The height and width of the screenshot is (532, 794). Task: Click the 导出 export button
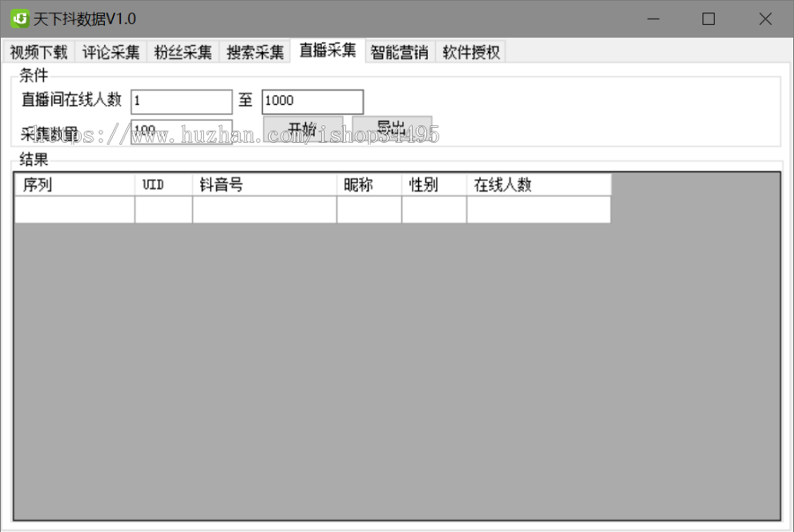click(x=392, y=129)
